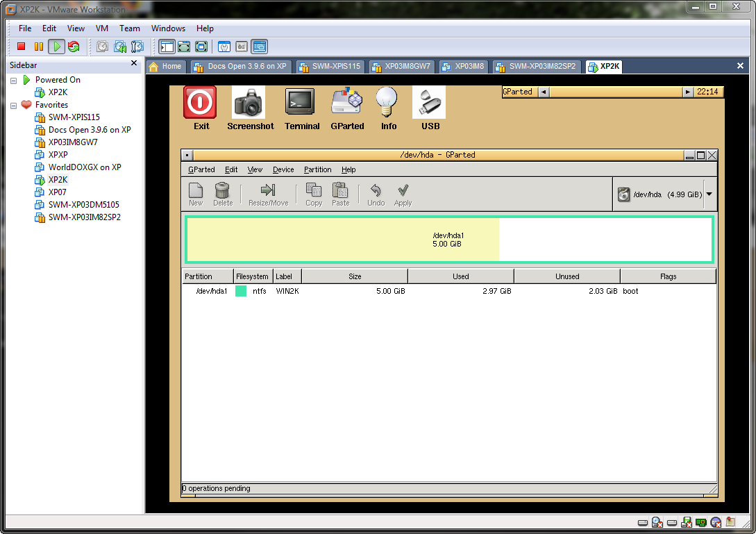756x534 pixels.
Task: Switch to Docs Open 3.9.6 on XP tab
Action: tap(240, 67)
